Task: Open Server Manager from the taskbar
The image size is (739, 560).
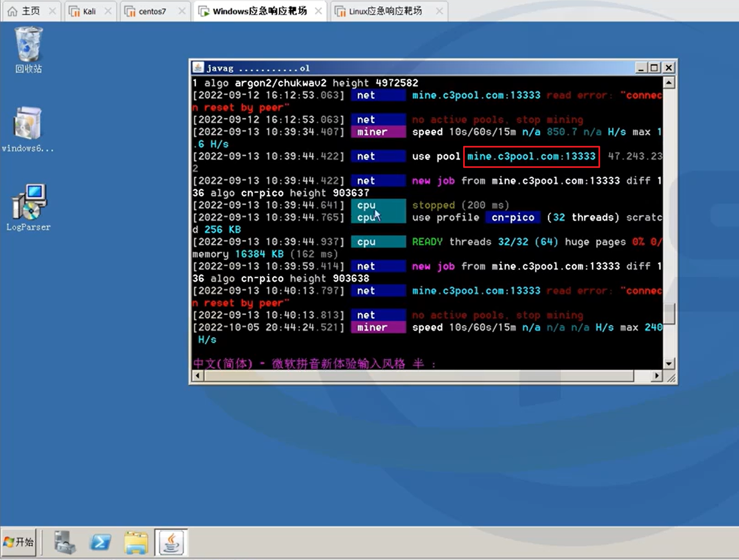Action: (x=64, y=542)
